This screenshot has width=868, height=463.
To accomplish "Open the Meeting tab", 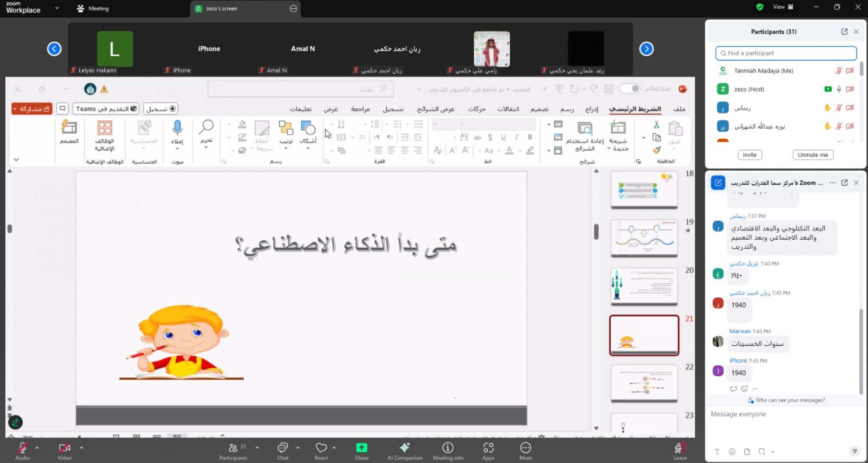I will coord(93,8).
